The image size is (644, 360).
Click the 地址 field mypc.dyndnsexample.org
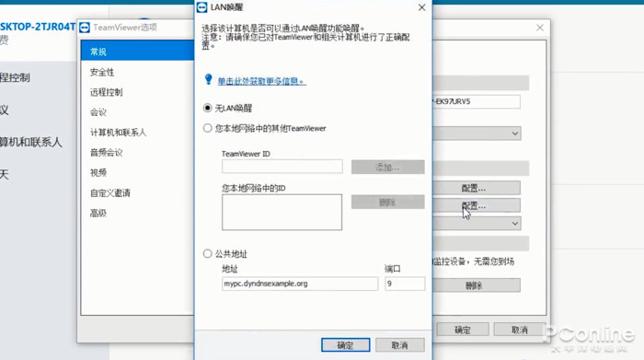click(300, 284)
